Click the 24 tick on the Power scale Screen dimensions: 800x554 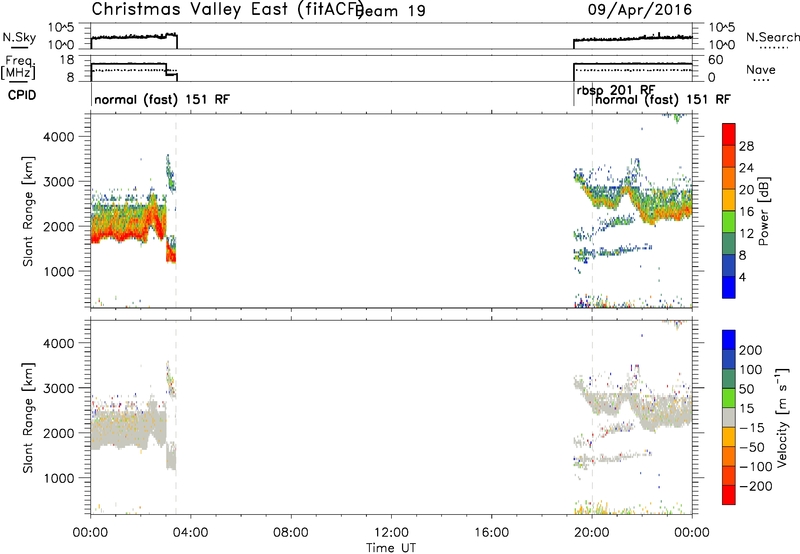pos(746,168)
